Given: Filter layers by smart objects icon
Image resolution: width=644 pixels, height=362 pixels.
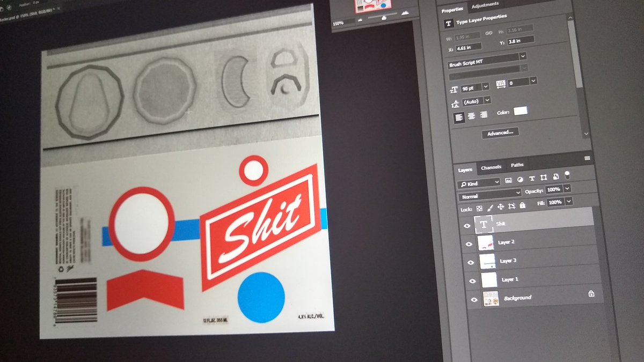Looking at the screenshot, I should pyautogui.click(x=555, y=176).
